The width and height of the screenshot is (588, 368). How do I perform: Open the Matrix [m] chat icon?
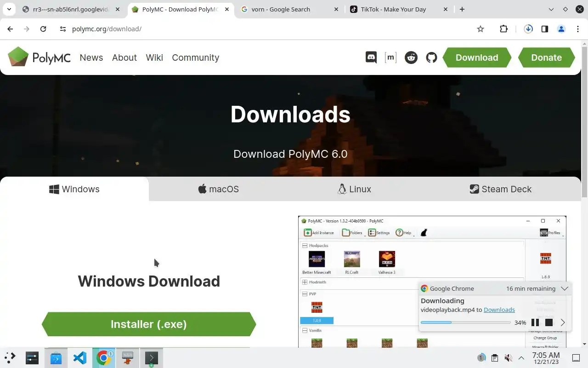click(390, 57)
